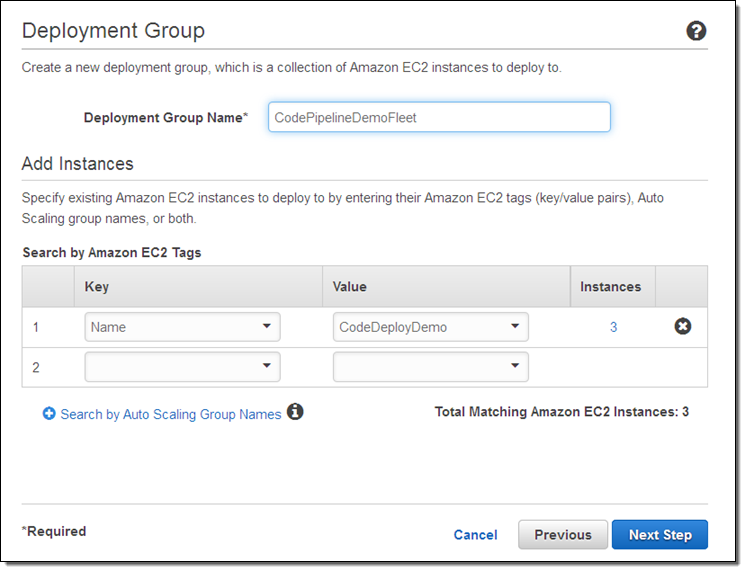Select row number 1 in the tags table
Viewport: 746px width, 572px height.
tap(36, 327)
